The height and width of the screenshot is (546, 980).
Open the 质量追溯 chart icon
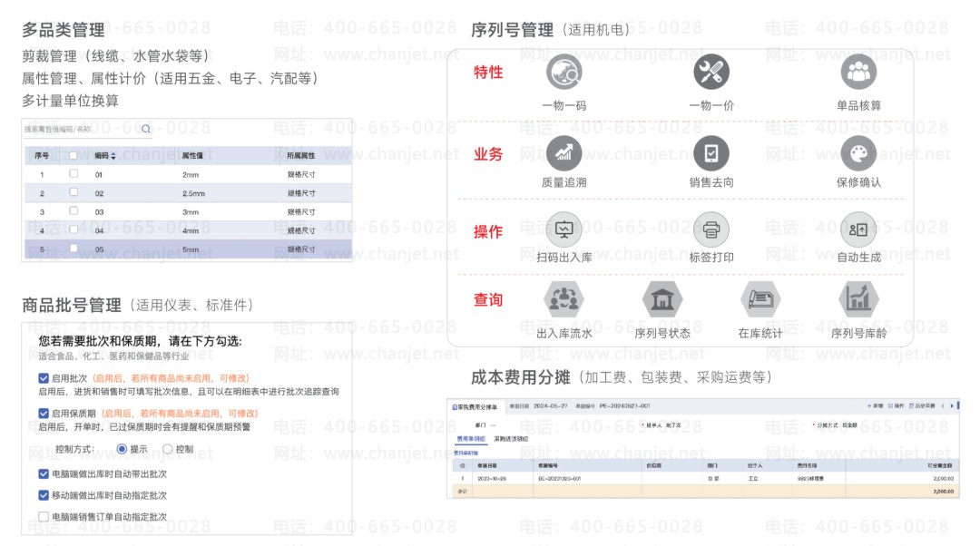563,153
